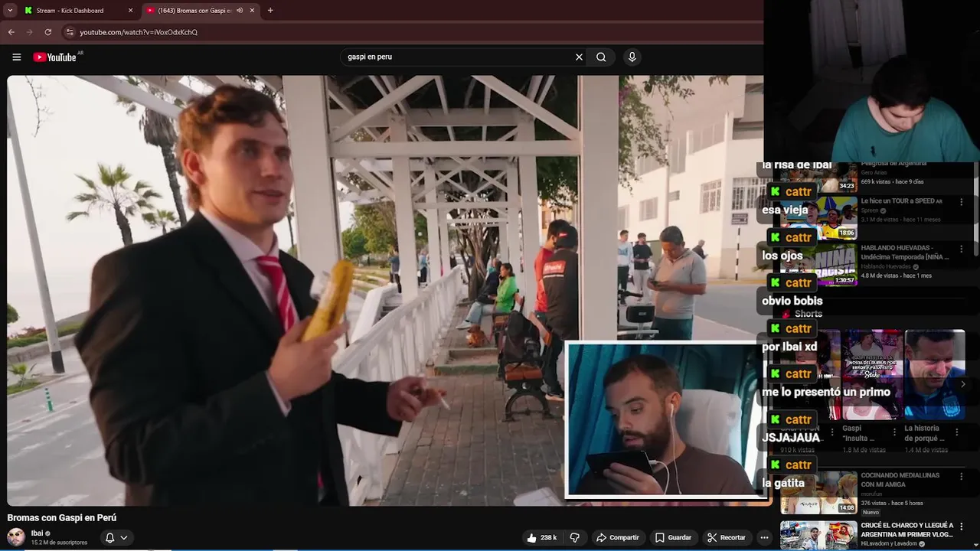
Task: Reload the YouTube page
Action: pyautogui.click(x=47, y=32)
